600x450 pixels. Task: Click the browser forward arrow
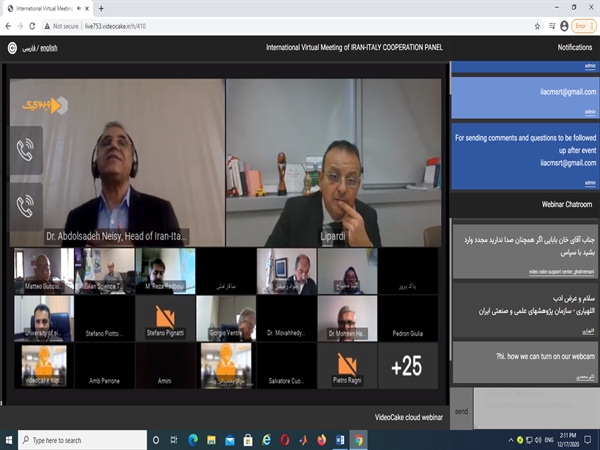tap(20, 26)
